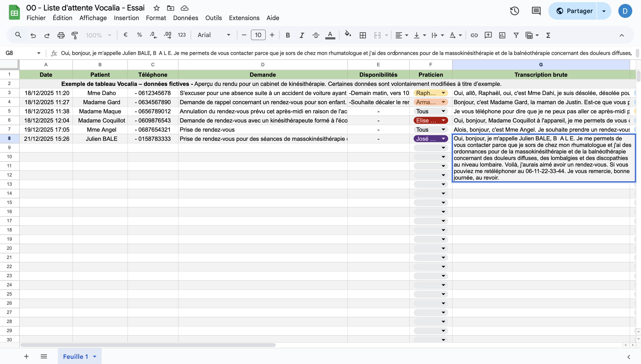The height and width of the screenshot is (364, 641).
Task: Open the Outils menu
Action: click(x=213, y=18)
